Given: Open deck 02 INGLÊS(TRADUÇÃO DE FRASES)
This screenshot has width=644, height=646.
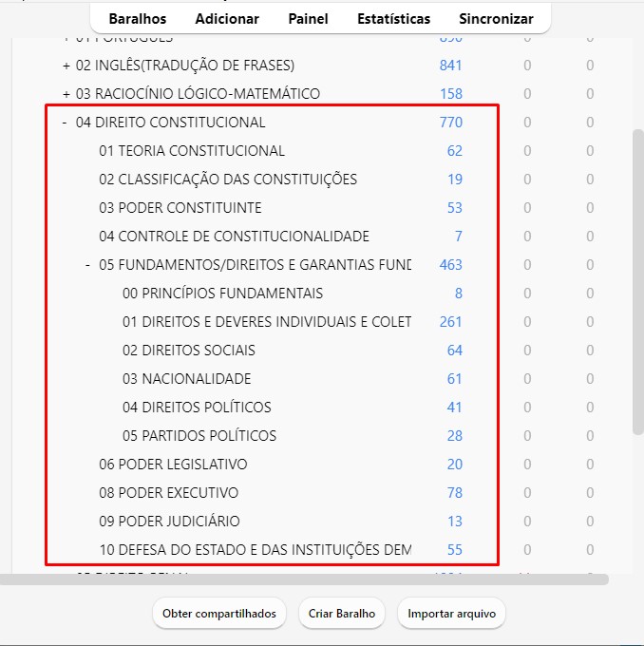Looking at the screenshot, I should click(185, 66).
